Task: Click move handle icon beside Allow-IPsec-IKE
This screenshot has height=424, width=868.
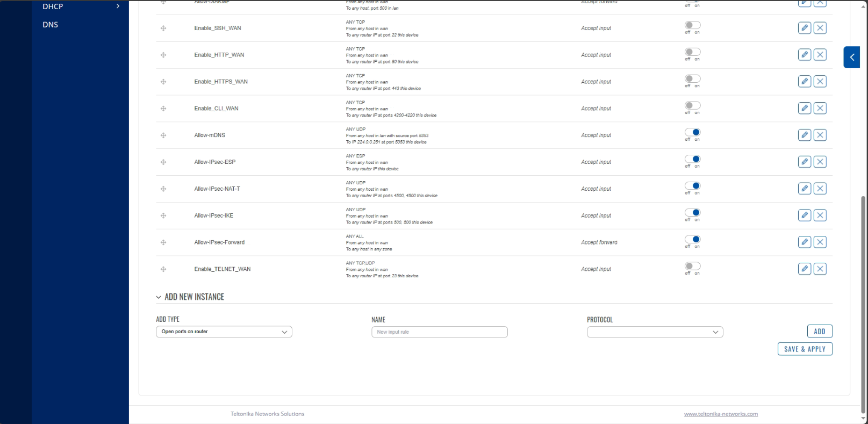Action: [x=163, y=215]
